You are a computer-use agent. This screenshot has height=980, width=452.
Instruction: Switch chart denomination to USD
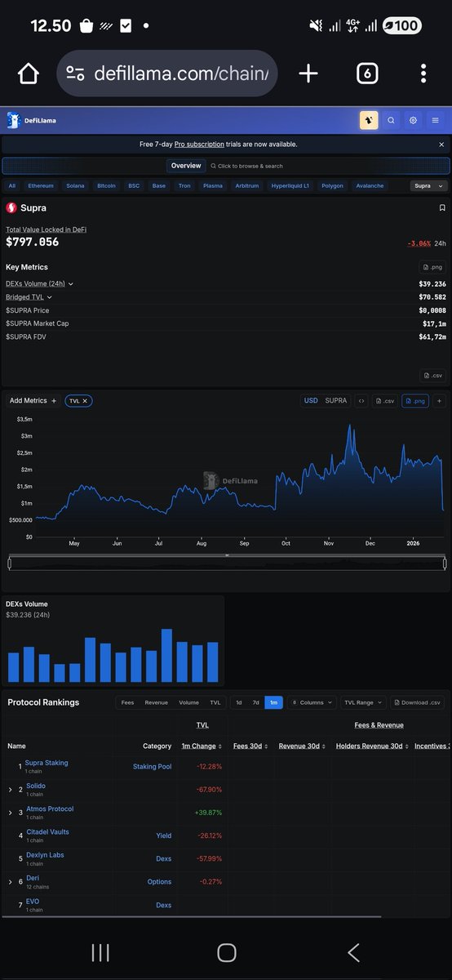(311, 401)
